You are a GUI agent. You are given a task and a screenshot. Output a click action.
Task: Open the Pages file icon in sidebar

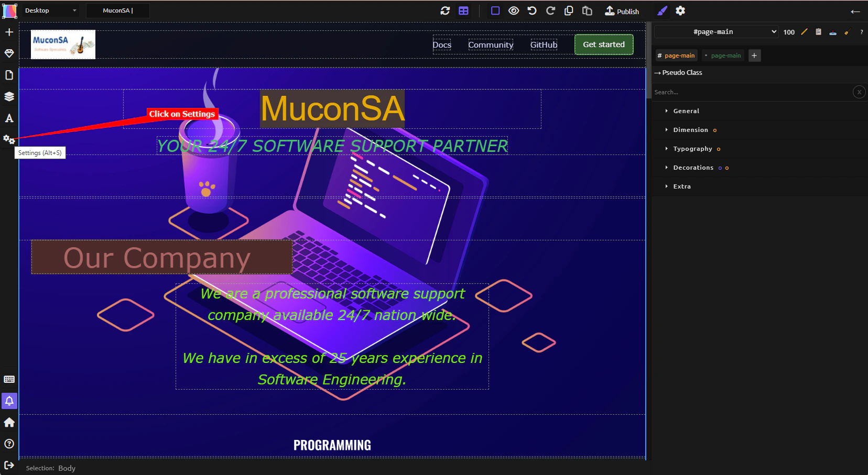9,75
